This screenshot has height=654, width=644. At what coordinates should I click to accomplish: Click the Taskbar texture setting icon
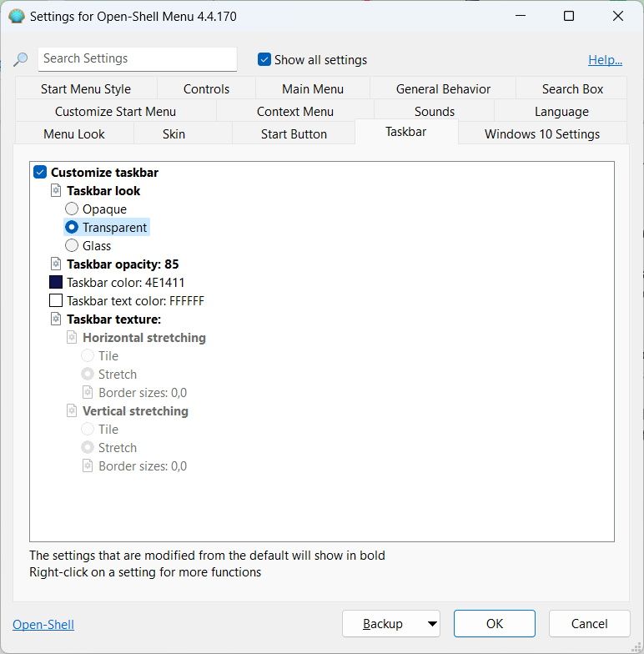pos(56,319)
